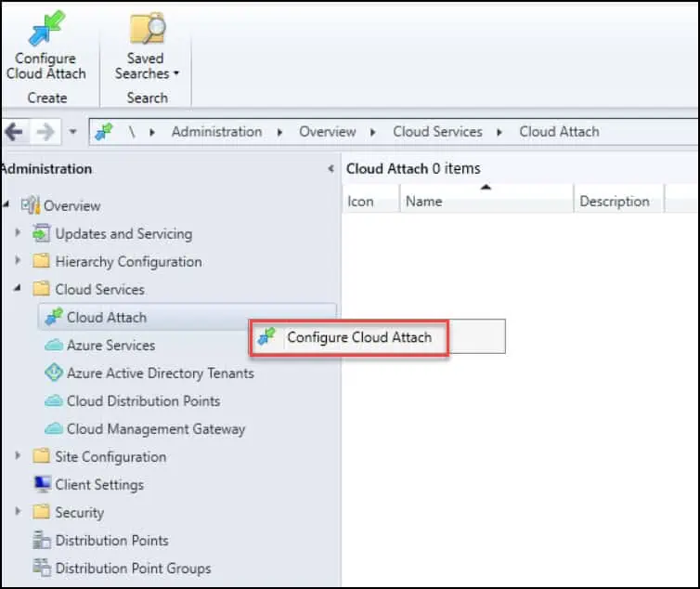This screenshot has height=589, width=700.
Task: Click Azure Active Directory Tenants icon
Action: tap(54, 373)
